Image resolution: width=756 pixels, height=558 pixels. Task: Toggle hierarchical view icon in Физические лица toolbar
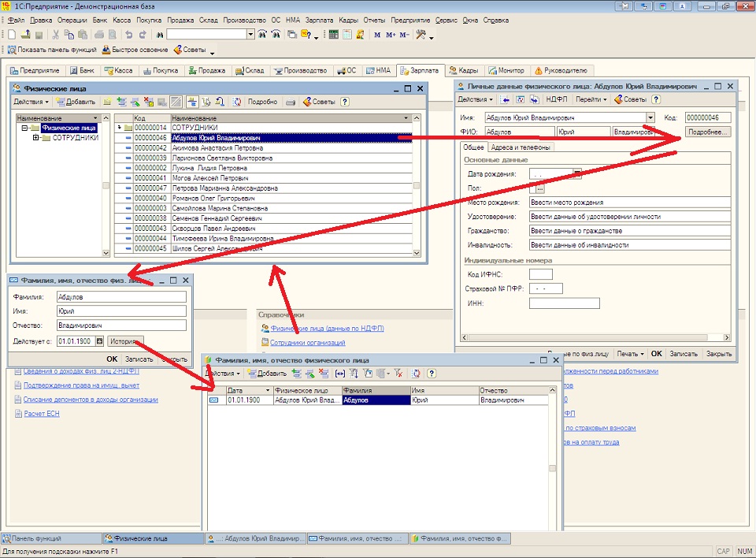(192, 102)
